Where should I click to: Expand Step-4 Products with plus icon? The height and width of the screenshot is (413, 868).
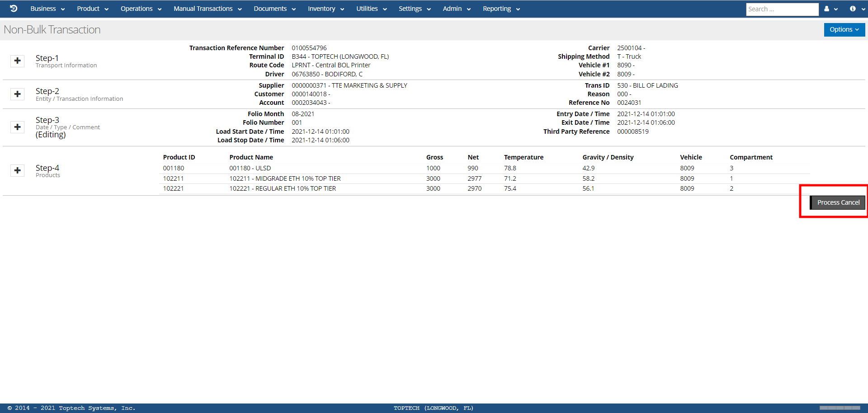tap(18, 170)
